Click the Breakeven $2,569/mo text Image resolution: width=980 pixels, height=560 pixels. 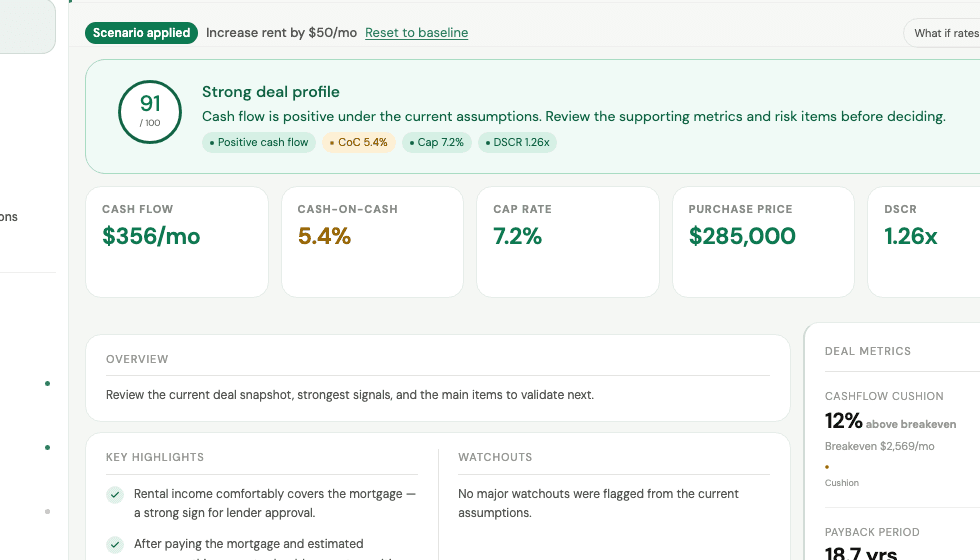(879, 446)
